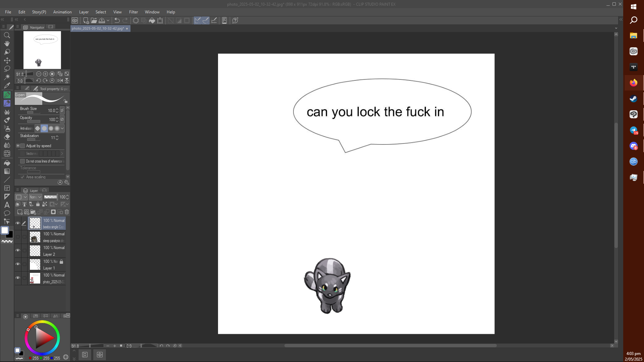Open Firefox from the Windows taskbar
The width and height of the screenshot is (644, 362).
click(633, 83)
